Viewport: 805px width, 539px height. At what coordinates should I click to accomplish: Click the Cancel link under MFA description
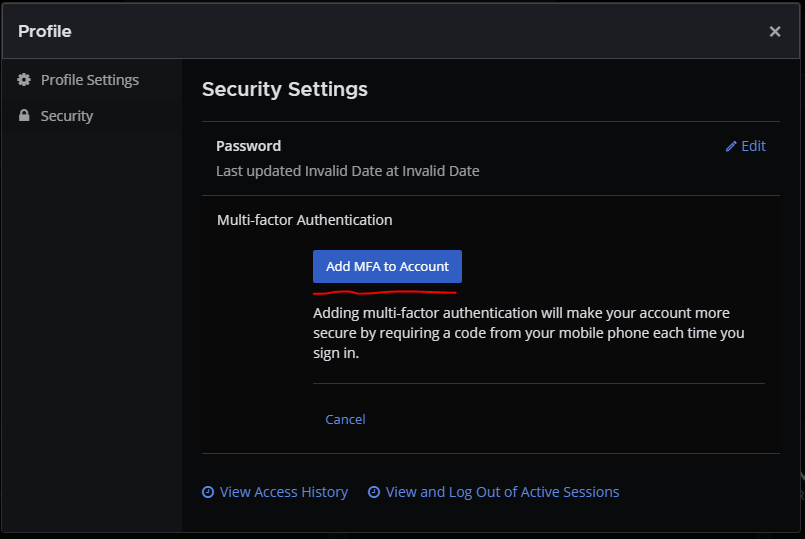[x=345, y=419]
